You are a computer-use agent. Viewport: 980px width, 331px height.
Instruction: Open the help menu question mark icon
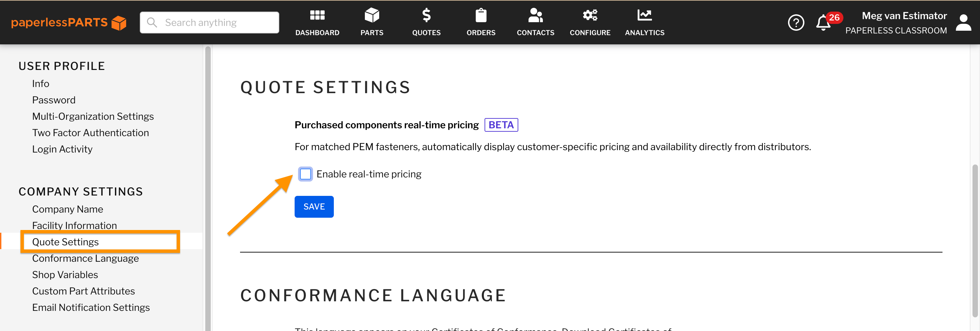(x=796, y=23)
